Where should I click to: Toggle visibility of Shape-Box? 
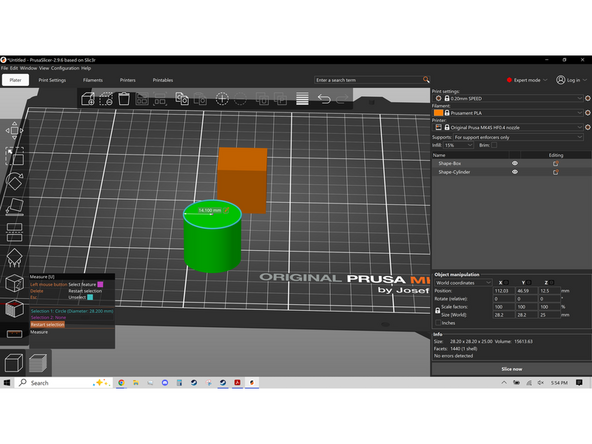(515, 163)
